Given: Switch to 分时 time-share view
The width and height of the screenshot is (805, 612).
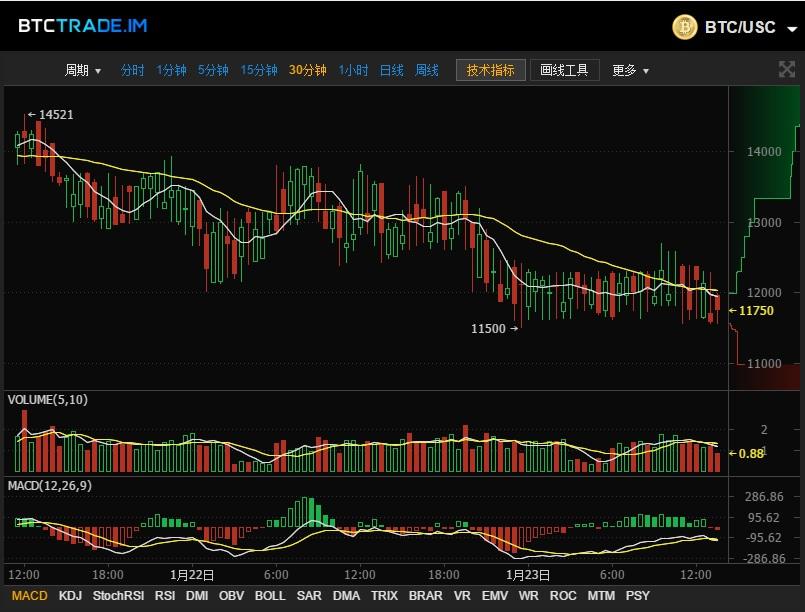Looking at the screenshot, I should click(x=132, y=70).
